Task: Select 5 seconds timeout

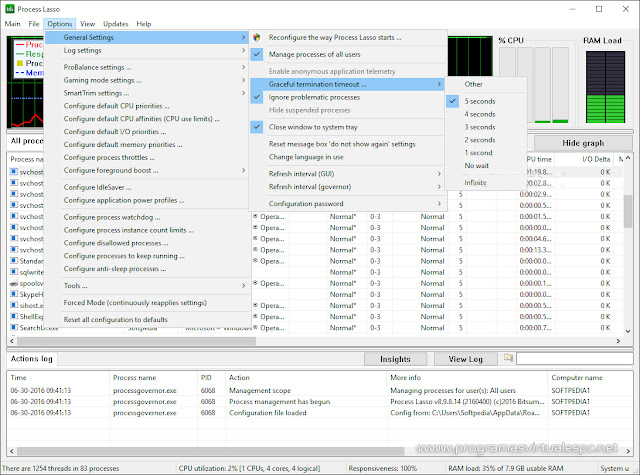Action: 484,101
